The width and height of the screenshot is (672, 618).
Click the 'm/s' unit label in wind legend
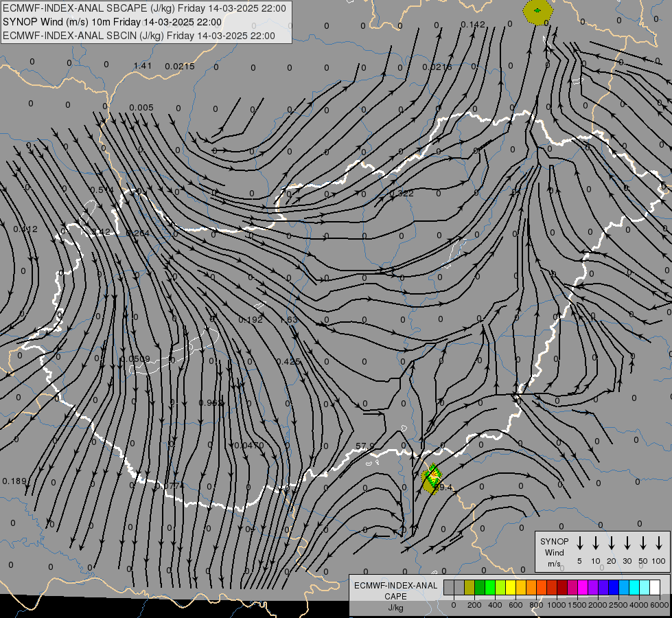554,564
